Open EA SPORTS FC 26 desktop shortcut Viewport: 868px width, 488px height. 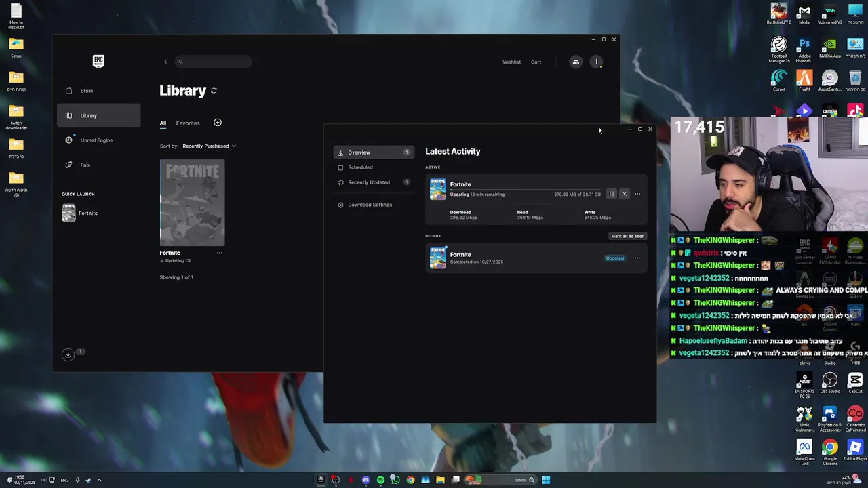[x=804, y=384]
